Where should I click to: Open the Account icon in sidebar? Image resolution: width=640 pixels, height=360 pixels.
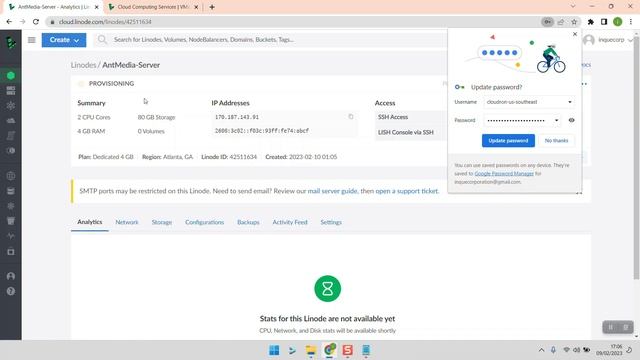(11, 276)
